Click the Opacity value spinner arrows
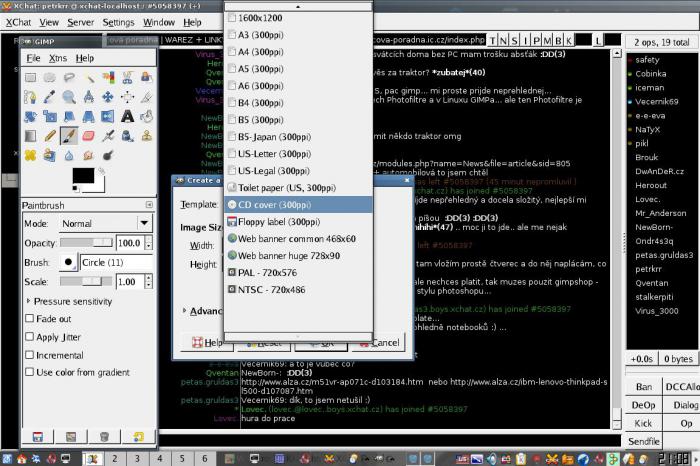700x466 pixels. [149, 243]
